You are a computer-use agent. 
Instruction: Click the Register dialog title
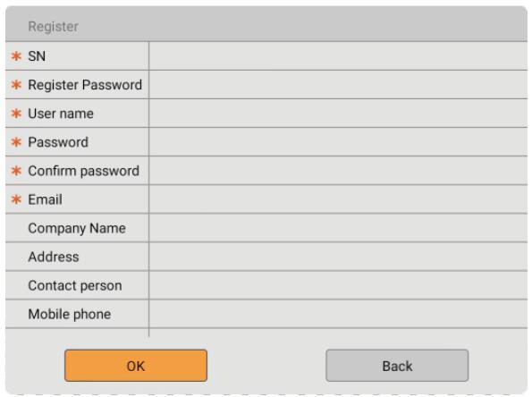click(x=54, y=27)
